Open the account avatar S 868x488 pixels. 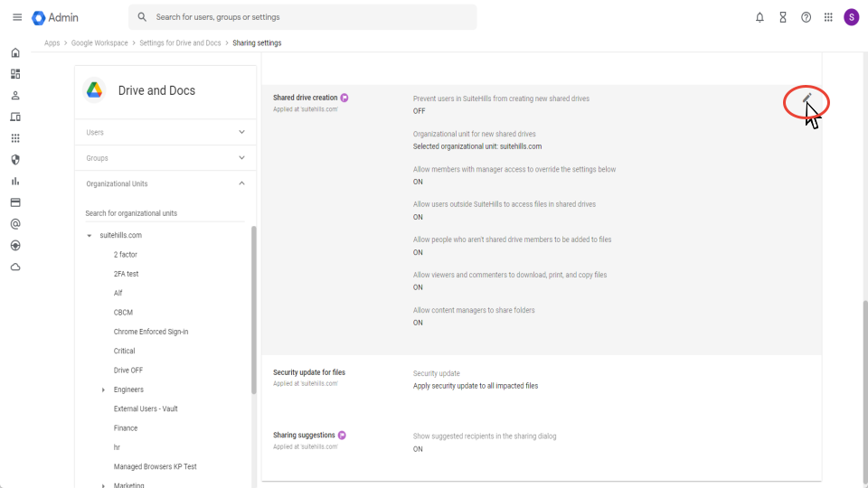tap(852, 17)
